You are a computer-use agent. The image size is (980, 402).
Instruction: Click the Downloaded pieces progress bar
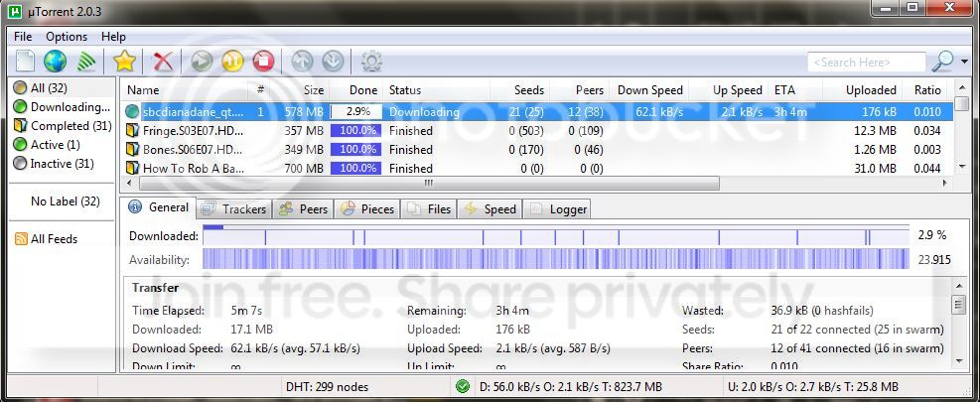(556, 235)
